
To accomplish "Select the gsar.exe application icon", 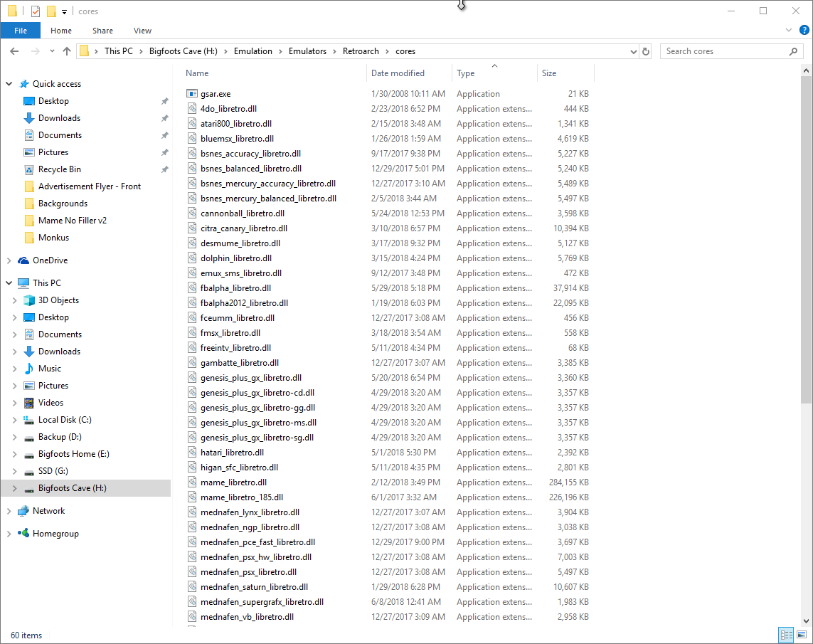I will [x=192, y=94].
